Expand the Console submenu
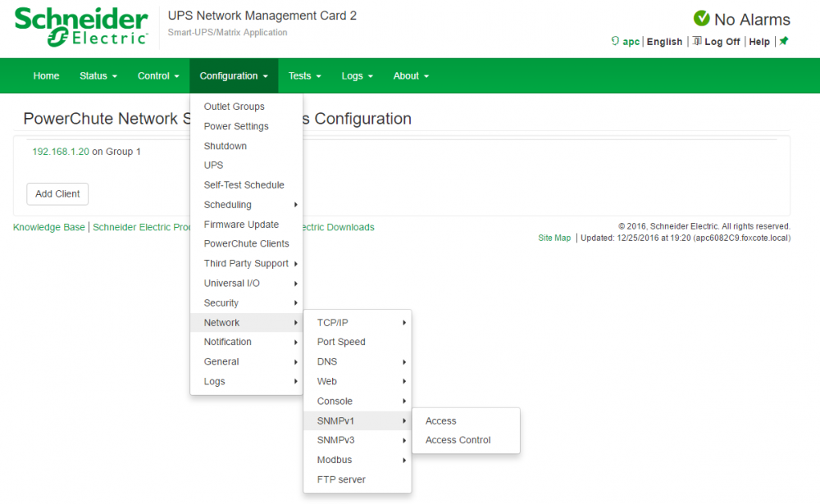 coord(358,401)
